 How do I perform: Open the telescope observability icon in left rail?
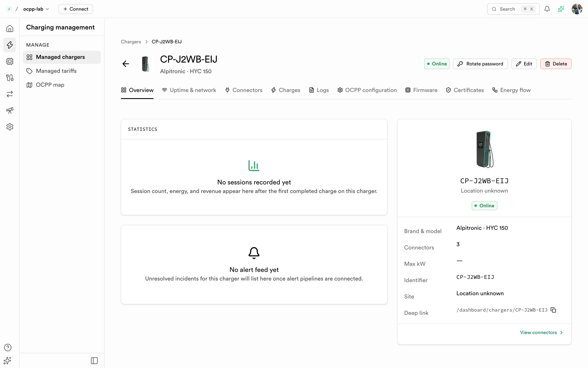10,110
